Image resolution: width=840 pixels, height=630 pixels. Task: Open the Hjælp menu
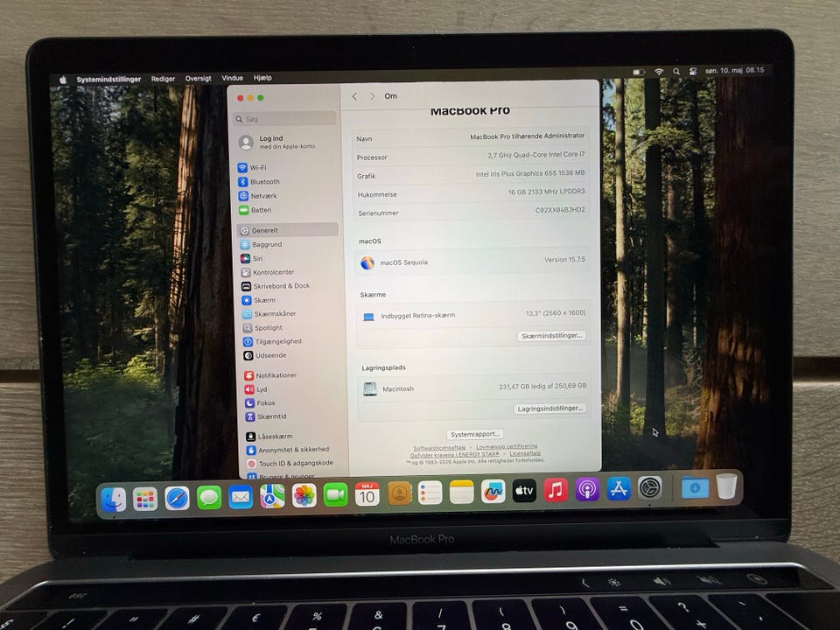262,78
